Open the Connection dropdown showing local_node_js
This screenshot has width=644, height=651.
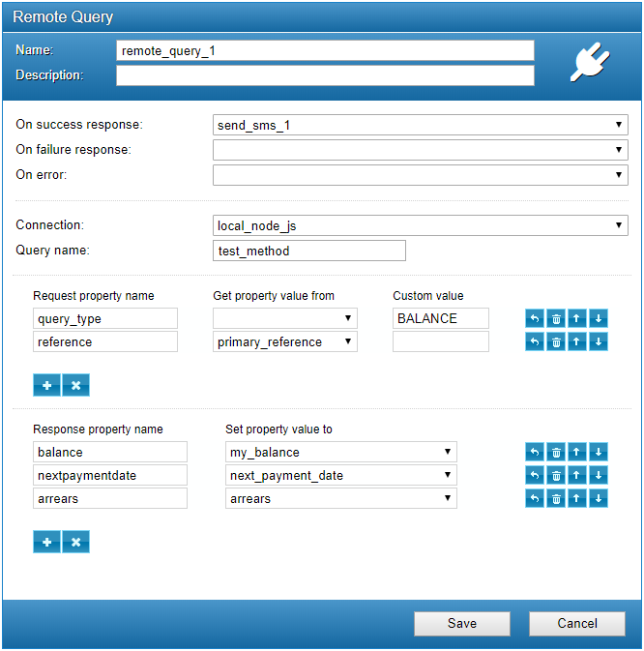click(x=421, y=225)
